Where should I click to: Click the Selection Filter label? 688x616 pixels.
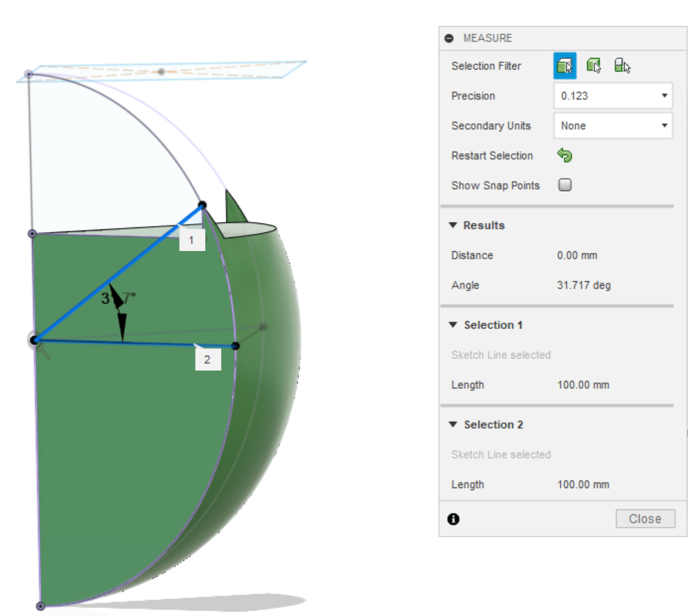point(486,66)
